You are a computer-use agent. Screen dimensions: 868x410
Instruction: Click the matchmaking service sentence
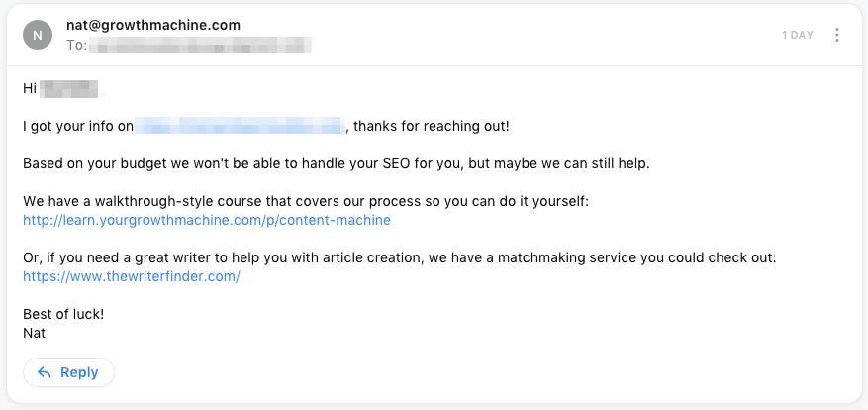tap(400, 257)
